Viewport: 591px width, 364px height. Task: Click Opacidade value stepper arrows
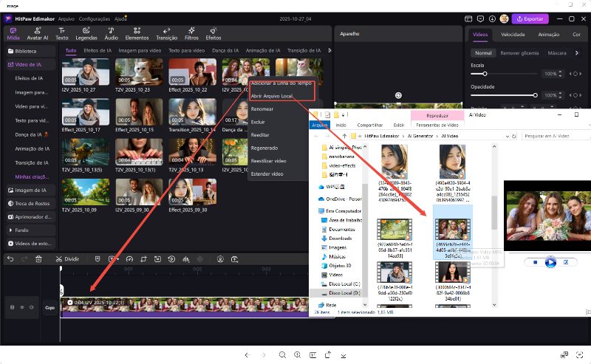point(560,95)
